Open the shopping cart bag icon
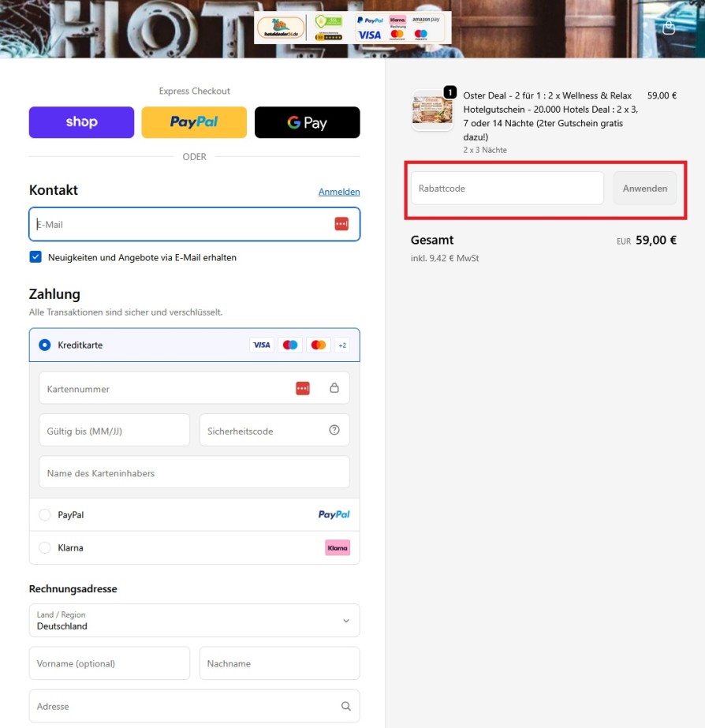 [x=669, y=28]
